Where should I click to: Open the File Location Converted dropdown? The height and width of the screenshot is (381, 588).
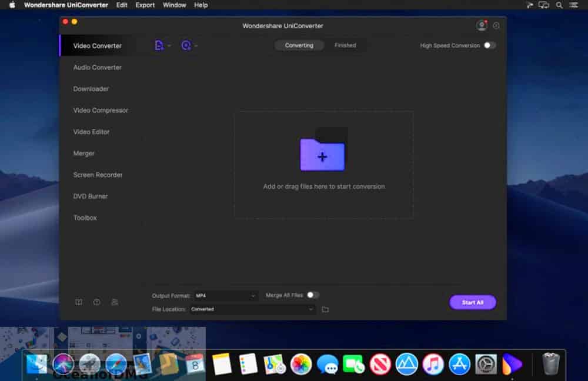pyautogui.click(x=252, y=309)
